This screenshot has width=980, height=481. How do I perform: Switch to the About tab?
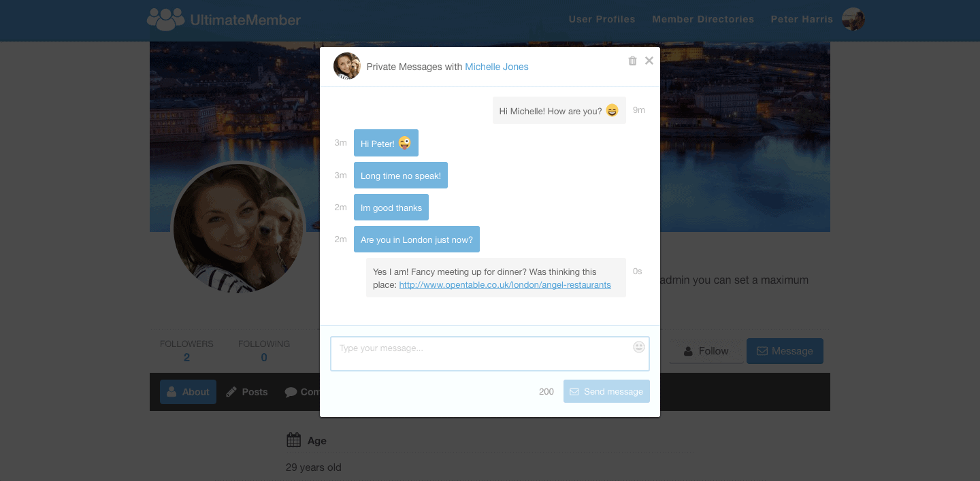[188, 392]
